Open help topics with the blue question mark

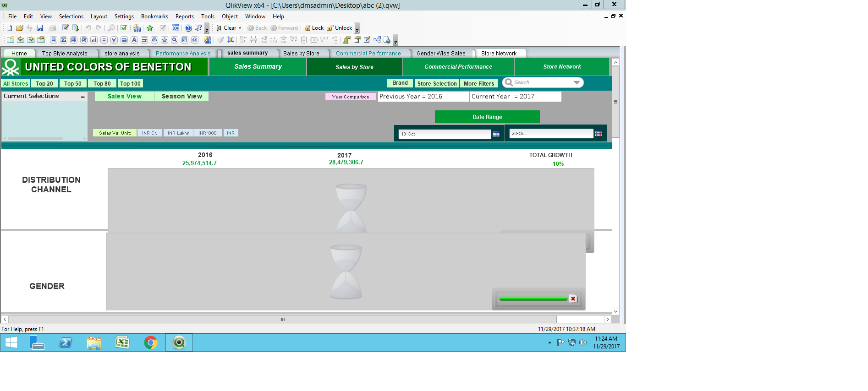click(188, 28)
